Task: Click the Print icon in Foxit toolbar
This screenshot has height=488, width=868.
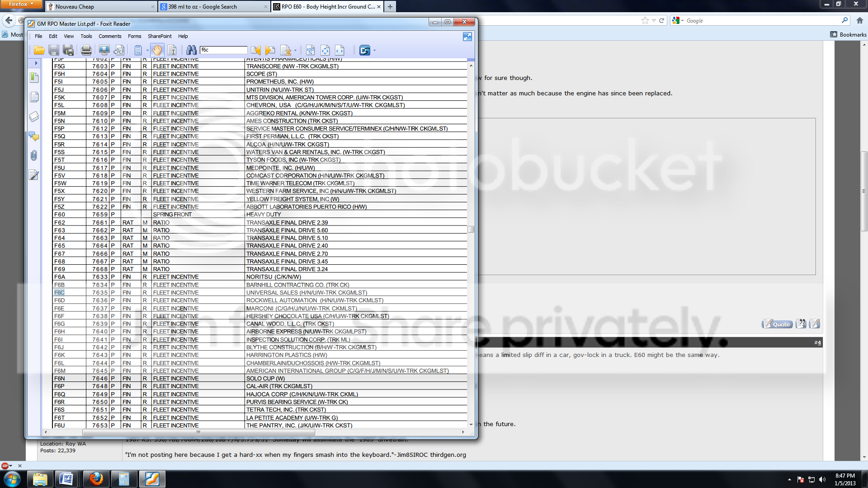Action: [86, 50]
